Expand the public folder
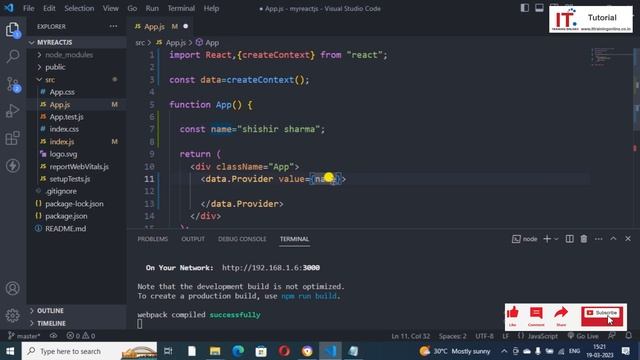Image resolution: width=640 pixels, height=360 pixels. [x=77, y=67]
